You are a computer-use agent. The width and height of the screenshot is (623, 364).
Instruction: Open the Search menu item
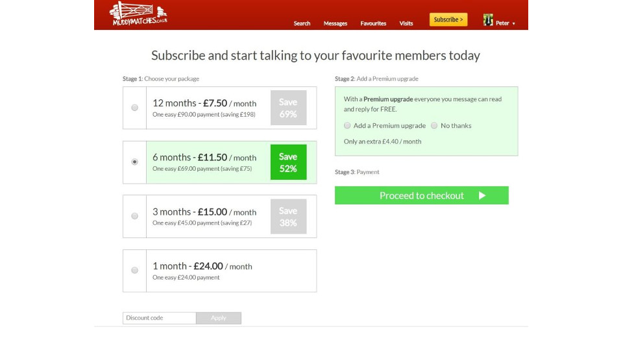click(x=302, y=23)
